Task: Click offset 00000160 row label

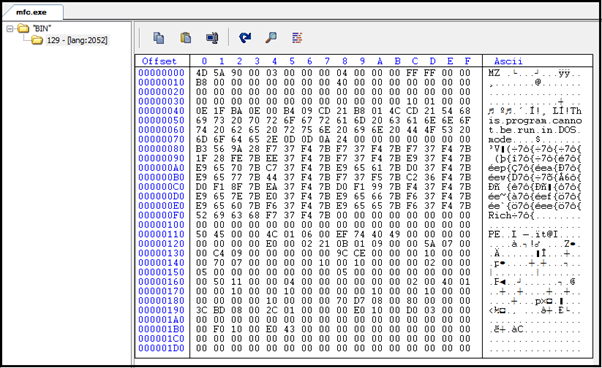Action: pos(161,282)
